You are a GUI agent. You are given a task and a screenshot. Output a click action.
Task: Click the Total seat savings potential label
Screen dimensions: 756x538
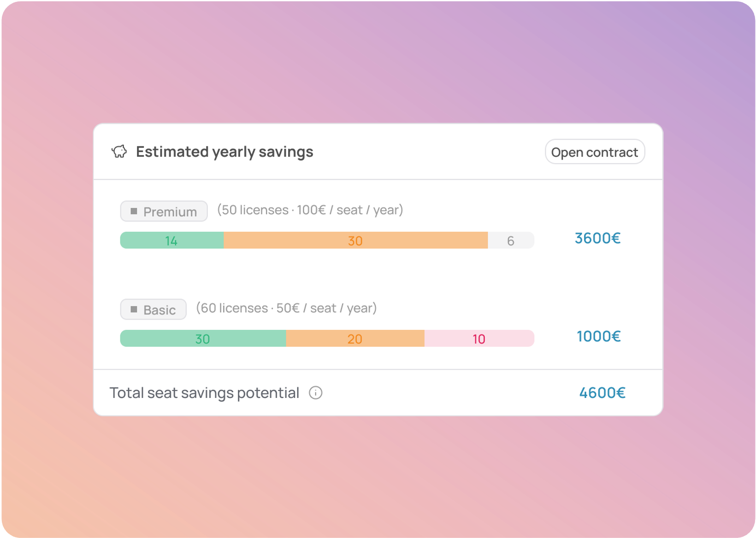pyautogui.click(x=204, y=393)
